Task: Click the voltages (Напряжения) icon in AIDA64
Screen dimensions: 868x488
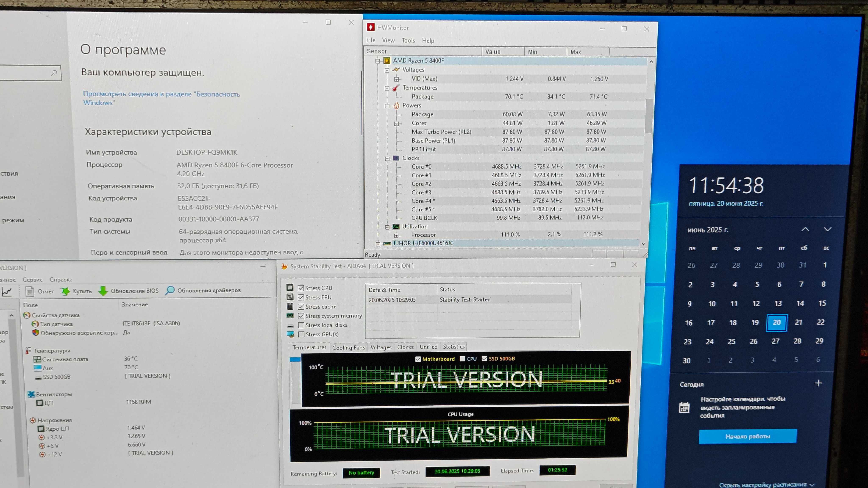Action: [33, 420]
